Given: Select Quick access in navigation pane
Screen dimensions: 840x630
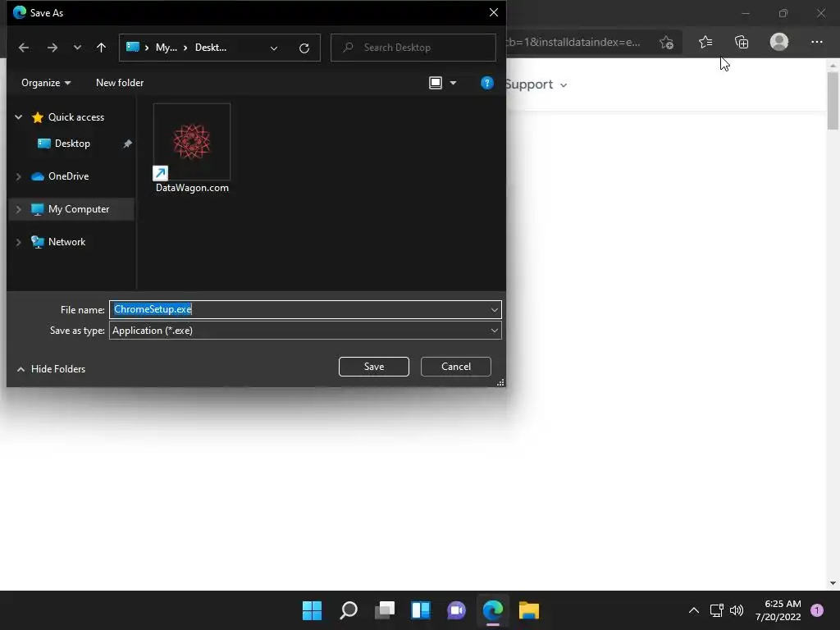Looking at the screenshot, I should click(x=76, y=116).
